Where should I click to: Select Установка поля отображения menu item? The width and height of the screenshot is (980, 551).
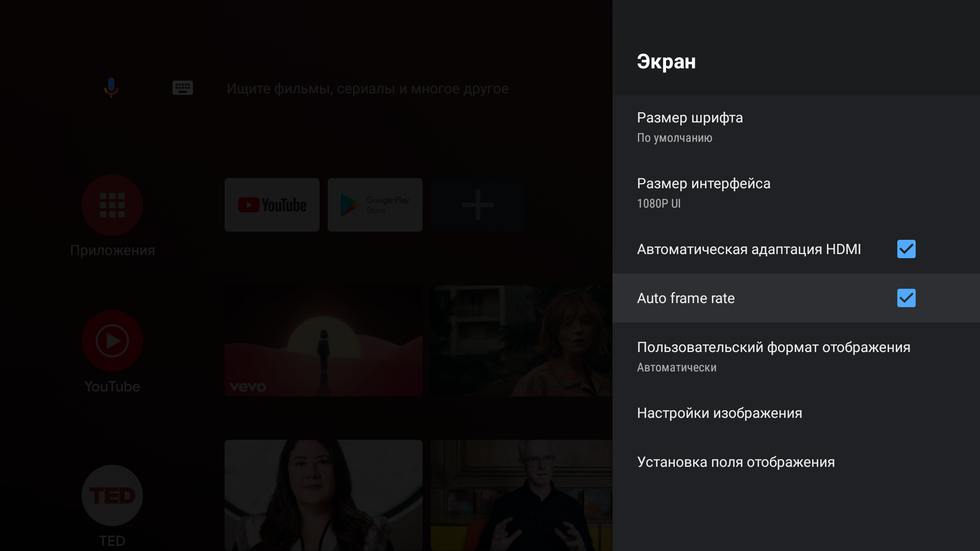coord(735,462)
